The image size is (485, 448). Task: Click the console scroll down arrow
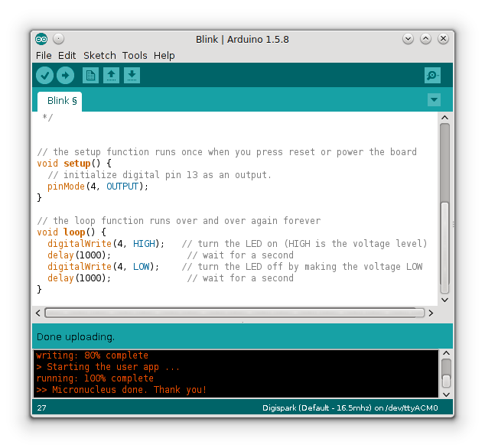pyautogui.click(x=446, y=394)
